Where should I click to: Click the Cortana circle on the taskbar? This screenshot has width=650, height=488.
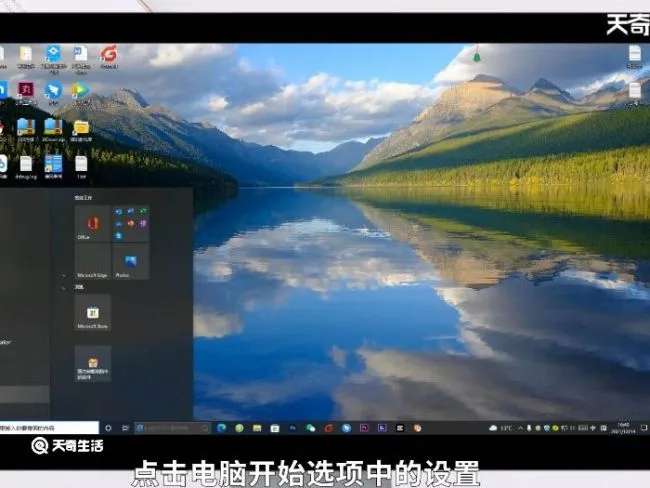(x=108, y=428)
